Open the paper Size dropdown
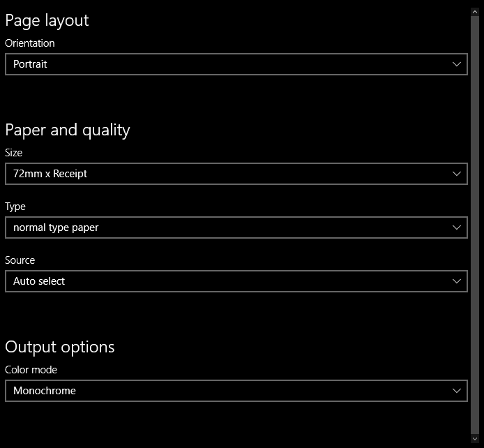 click(x=236, y=174)
